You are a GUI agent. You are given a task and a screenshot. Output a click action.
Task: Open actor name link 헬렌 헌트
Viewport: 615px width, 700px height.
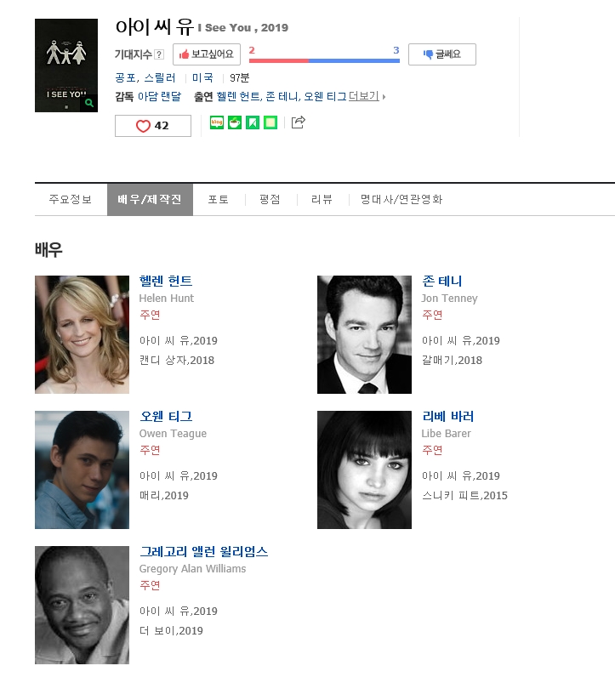(x=166, y=281)
